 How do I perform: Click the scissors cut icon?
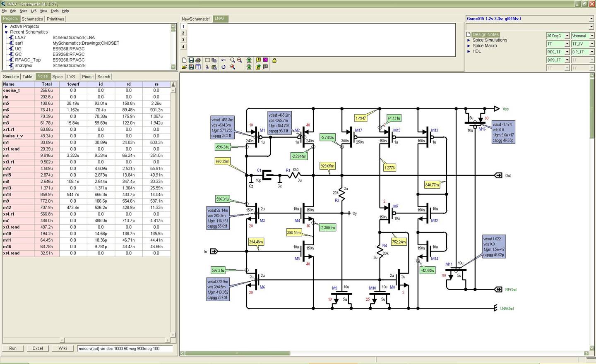[207, 67]
